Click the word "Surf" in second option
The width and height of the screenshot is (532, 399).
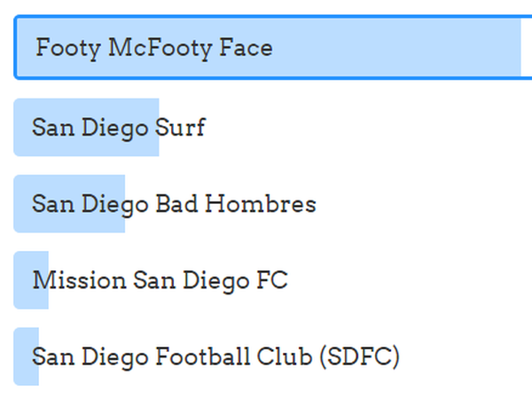pyautogui.click(x=180, y=128)
